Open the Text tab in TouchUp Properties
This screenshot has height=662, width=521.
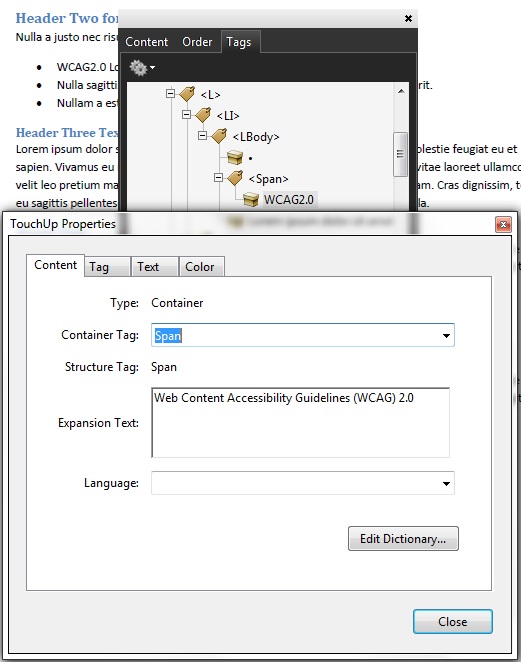point(155,267)
